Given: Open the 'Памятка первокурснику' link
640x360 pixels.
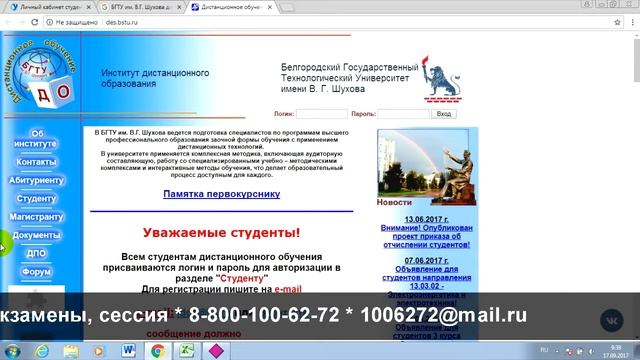Looking at the screenshot, I should 222,194.
